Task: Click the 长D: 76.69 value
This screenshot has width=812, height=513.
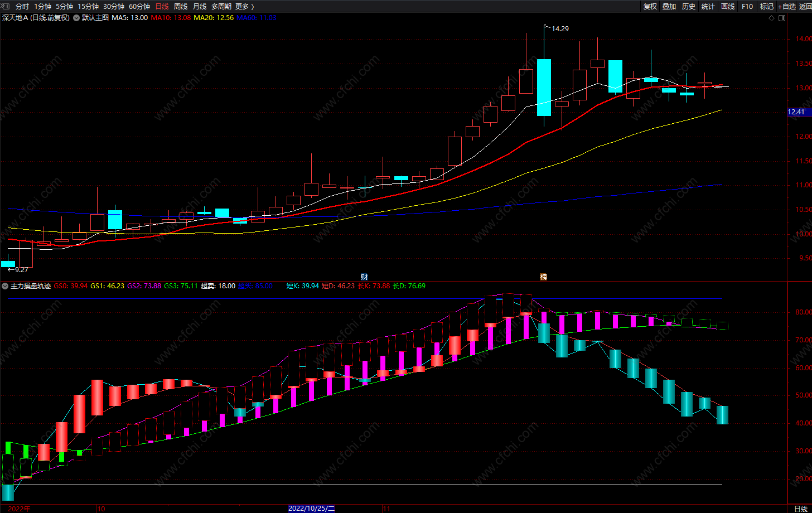Action: (409, 286)
